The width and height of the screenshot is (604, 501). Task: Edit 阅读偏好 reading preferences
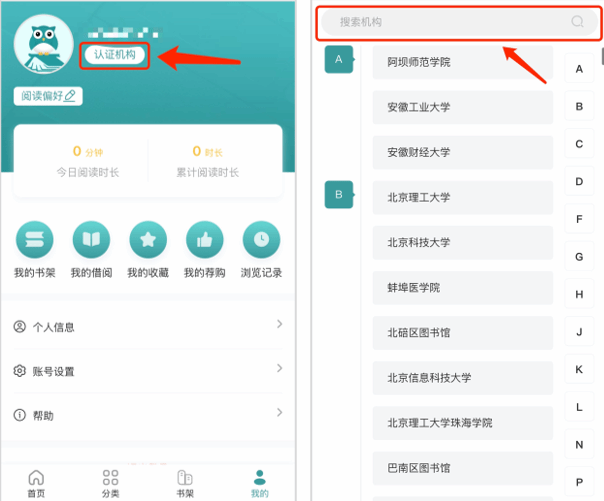coord(47,96)
